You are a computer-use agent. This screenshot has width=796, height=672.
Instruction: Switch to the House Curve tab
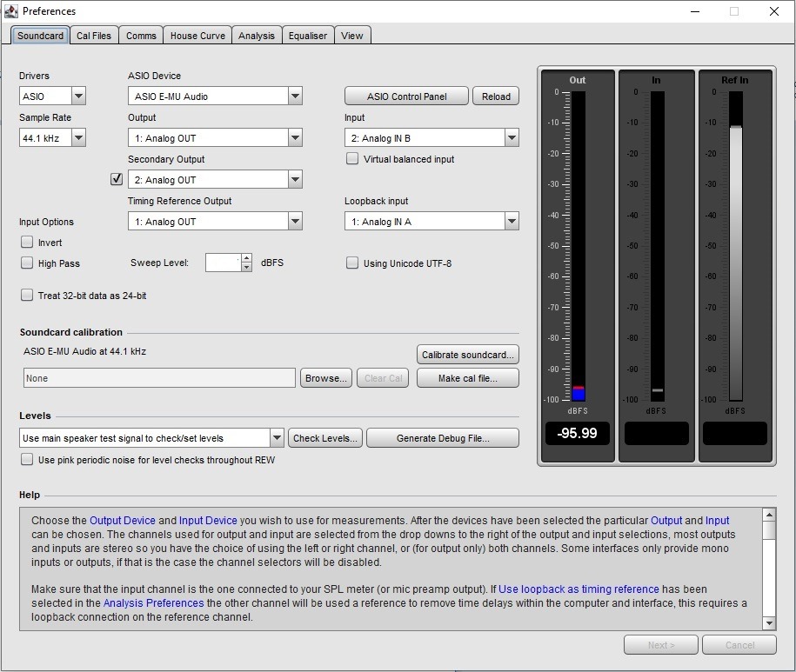click(x=197, y=36)
